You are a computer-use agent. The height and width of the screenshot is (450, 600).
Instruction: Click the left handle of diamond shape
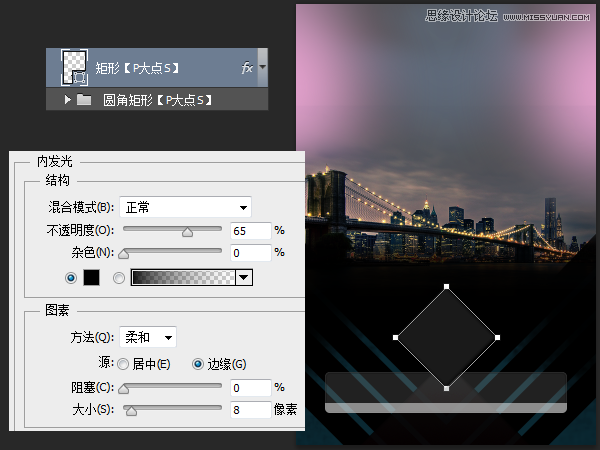(x=395, y=338)
